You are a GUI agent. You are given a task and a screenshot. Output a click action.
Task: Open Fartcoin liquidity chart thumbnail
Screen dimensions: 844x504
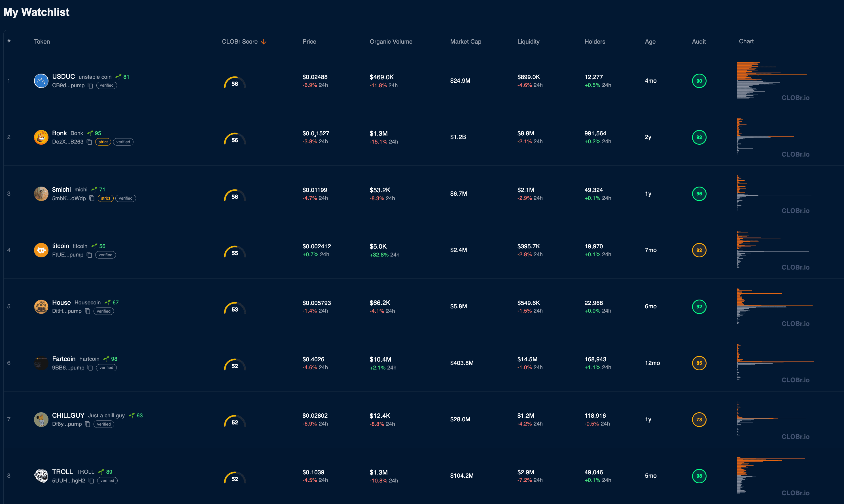point(775,363)
